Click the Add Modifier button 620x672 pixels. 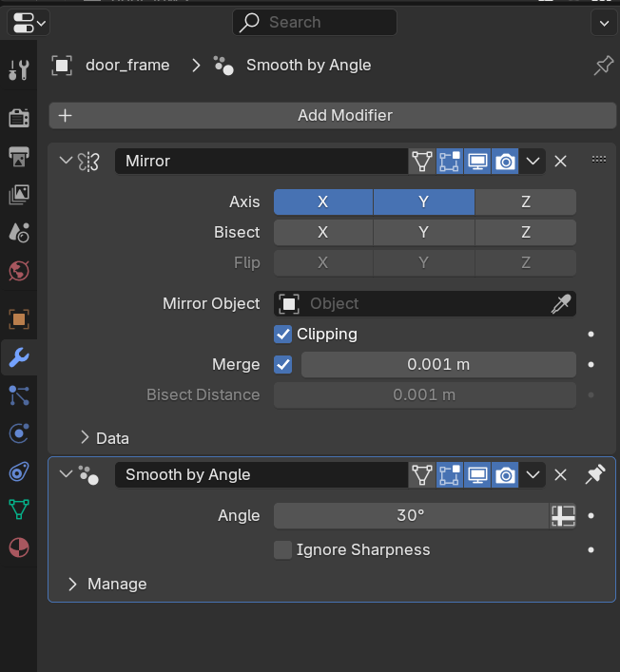[332, 115]
